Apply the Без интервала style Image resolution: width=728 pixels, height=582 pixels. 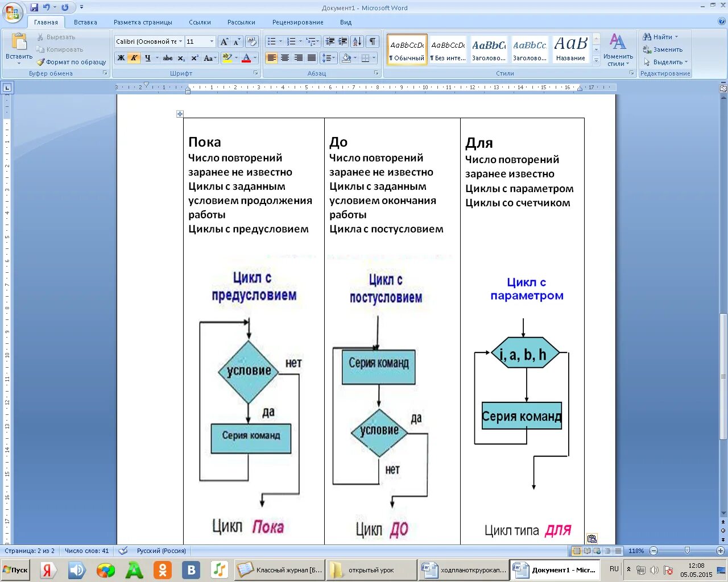[448, 49]
